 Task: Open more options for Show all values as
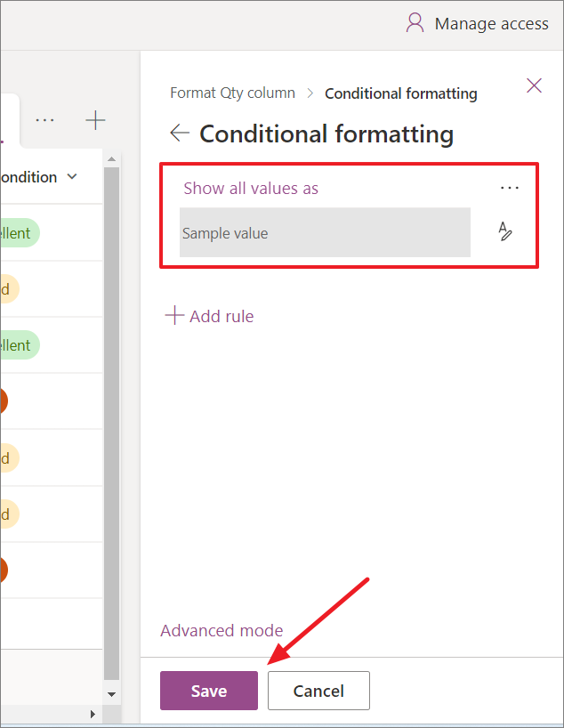tap(509, 187)
